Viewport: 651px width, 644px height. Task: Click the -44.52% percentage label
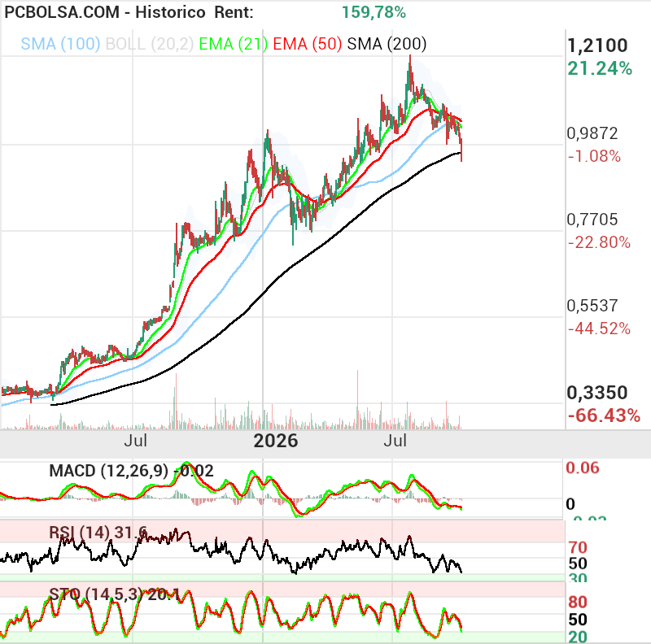coord(599,329)
